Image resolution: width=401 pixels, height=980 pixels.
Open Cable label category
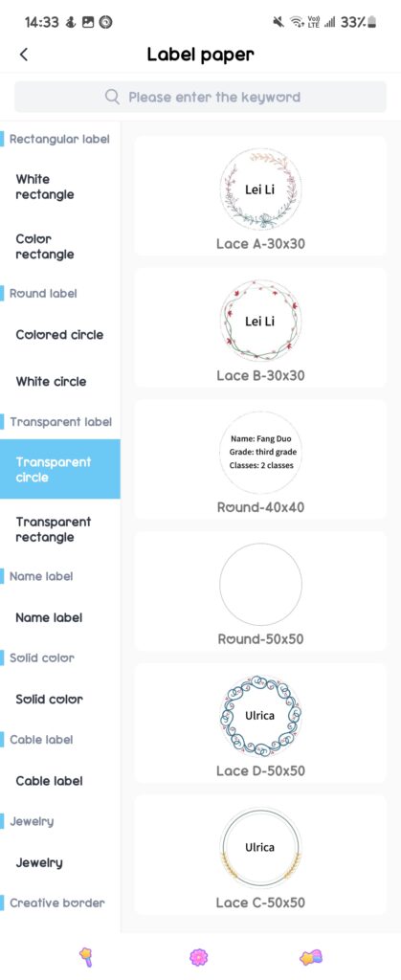click(x=60, y=781)
